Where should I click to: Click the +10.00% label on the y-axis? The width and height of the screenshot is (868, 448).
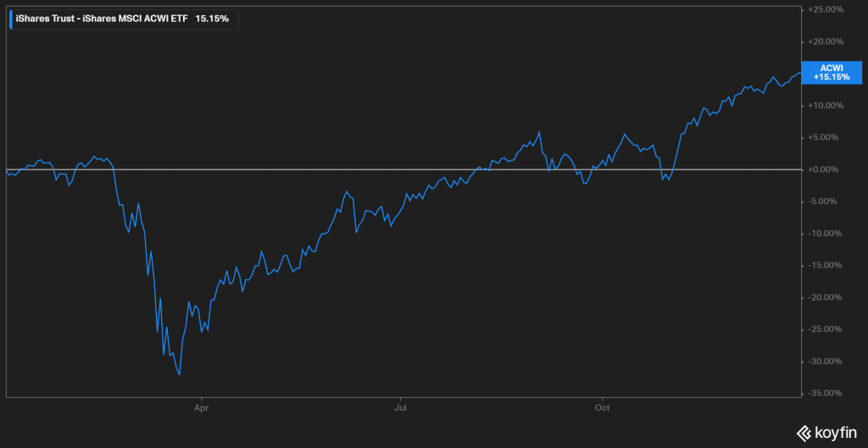click(x=826, y=106)
